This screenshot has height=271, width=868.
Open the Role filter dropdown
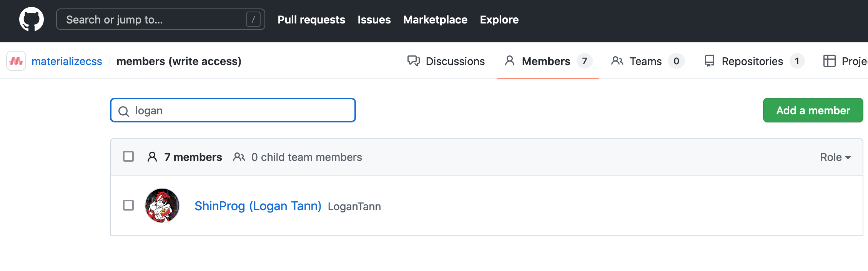pyautogui.click(x=835, y=157)
